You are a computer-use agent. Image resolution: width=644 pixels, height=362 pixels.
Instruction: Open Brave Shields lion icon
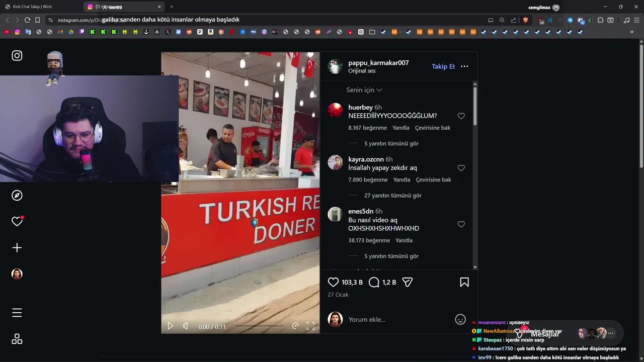[x=526, y=20]
